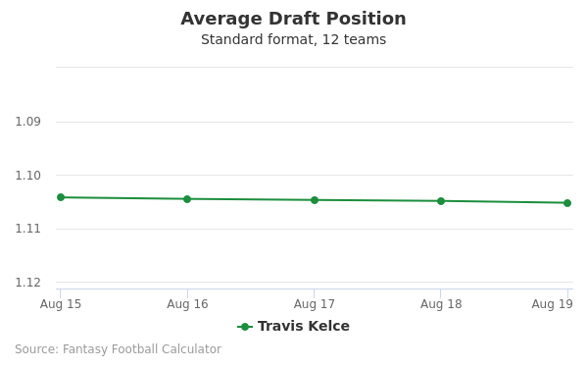Screen dimensions: 588x368
Task: Click the 1.12 y-axis label
Action: click(x=27, y=283)
